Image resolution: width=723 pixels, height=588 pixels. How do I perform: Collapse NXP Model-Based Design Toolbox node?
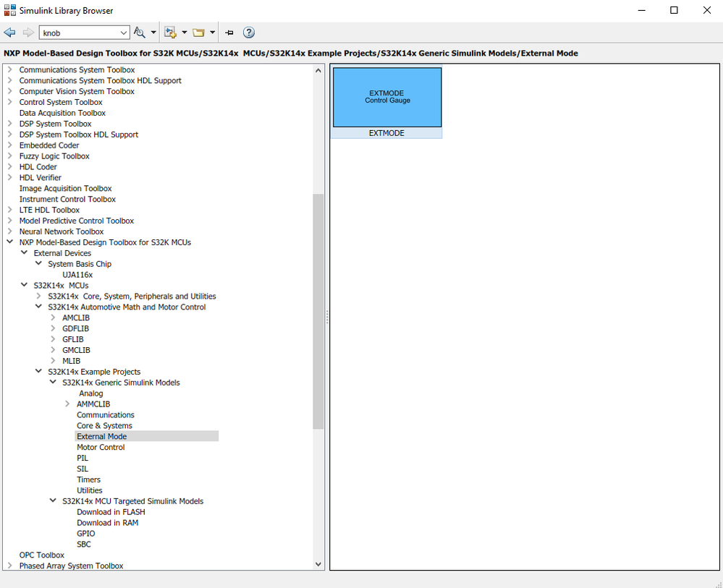click(x=10, y=242)
